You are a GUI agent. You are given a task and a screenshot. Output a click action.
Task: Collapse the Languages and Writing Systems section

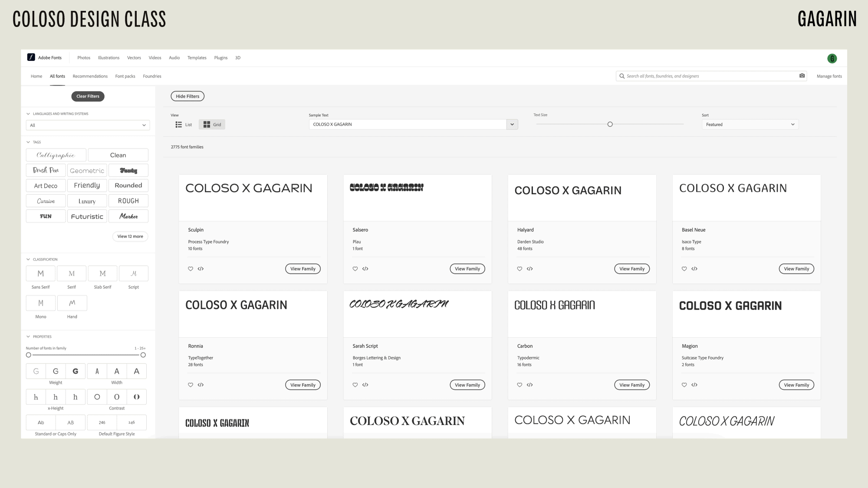click(x=28, y=114)
